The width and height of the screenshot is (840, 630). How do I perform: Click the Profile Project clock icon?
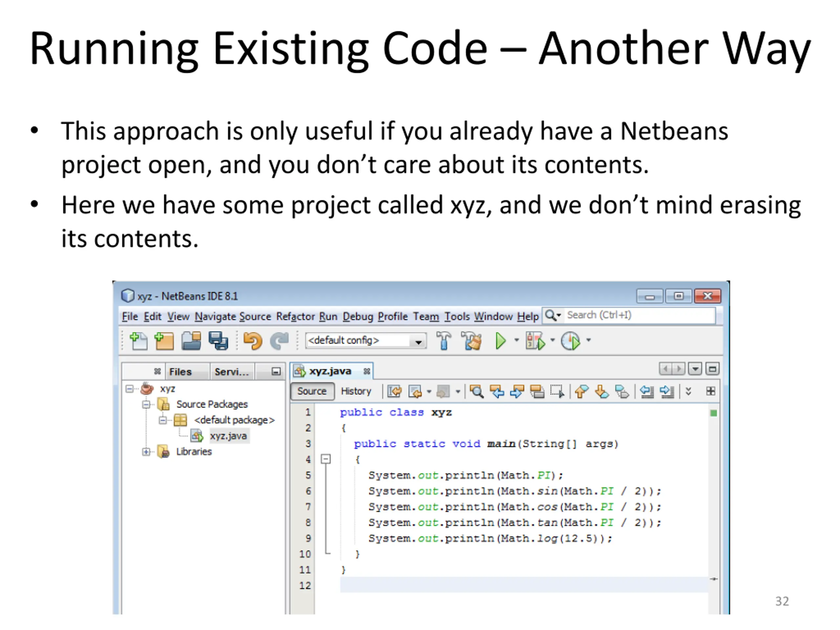click(x=571, y=341)
